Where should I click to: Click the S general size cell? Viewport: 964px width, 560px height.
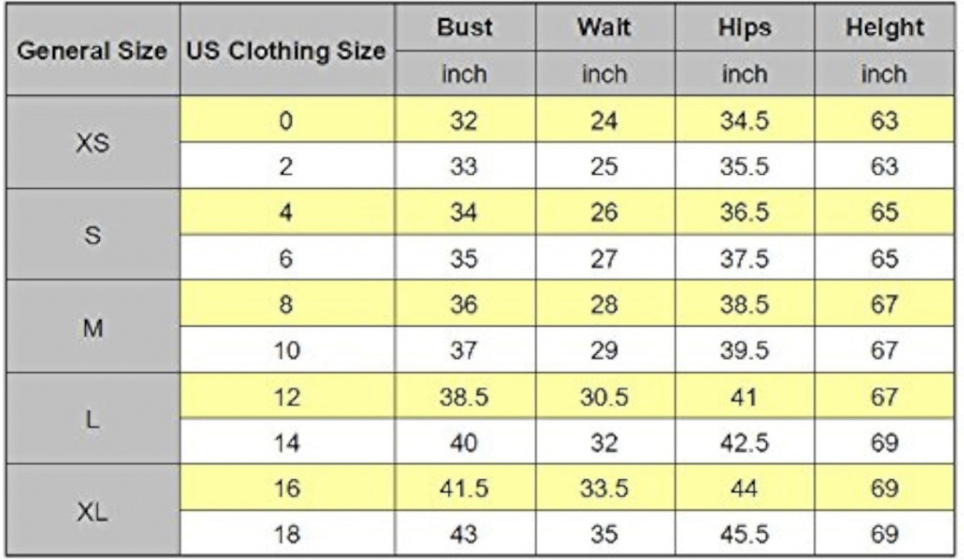(93, 234)
